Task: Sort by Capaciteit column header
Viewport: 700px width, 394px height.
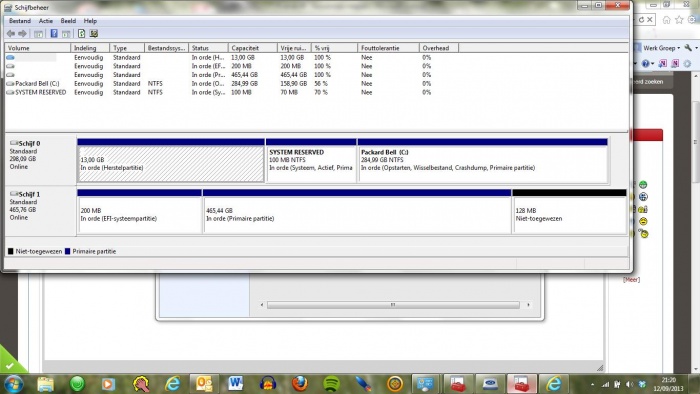Action: tap(253, 48)
